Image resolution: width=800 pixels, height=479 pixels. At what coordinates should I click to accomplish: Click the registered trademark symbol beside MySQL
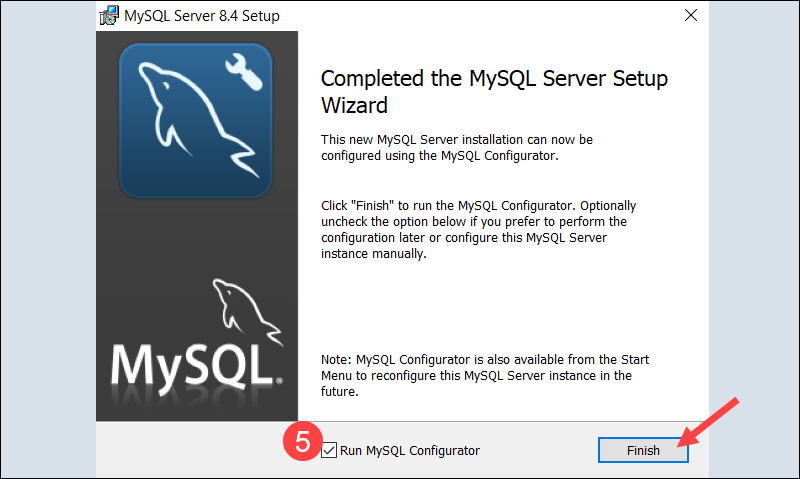point(278,382)
